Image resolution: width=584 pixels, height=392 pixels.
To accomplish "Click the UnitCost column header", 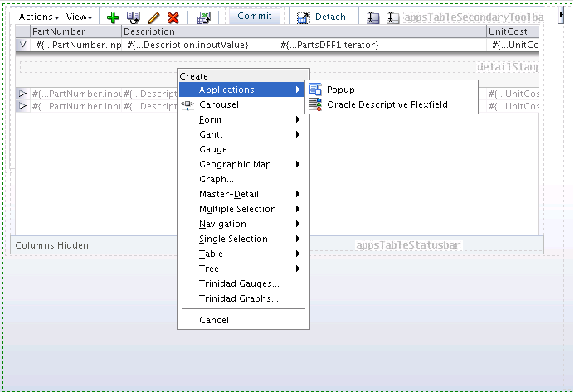I will click(513, 31).
